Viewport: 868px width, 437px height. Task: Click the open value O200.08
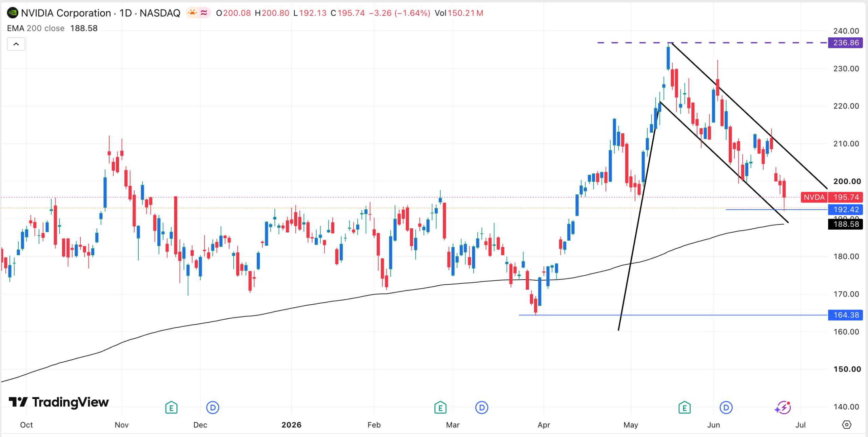233,13
